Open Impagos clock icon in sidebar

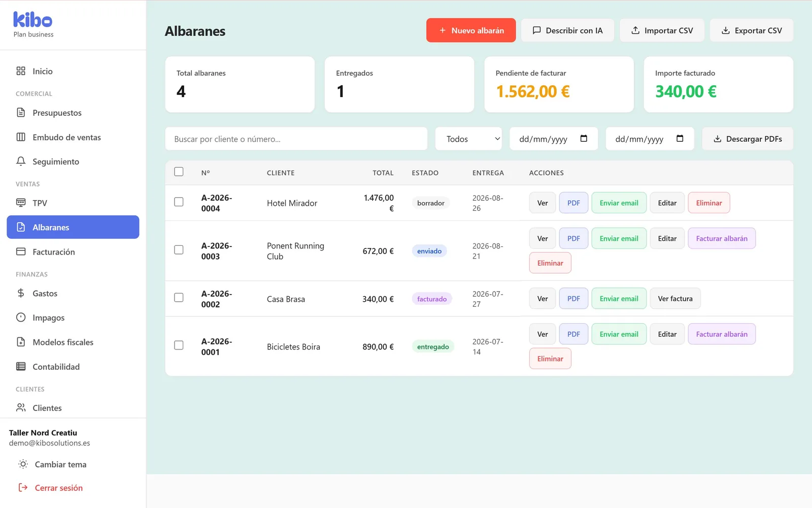coord(21,317)
